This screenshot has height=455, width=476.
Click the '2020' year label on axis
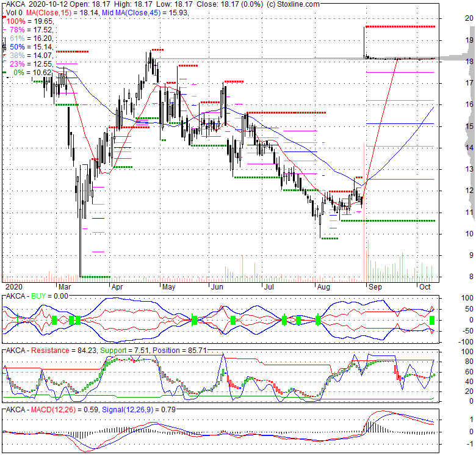[14, 287]
